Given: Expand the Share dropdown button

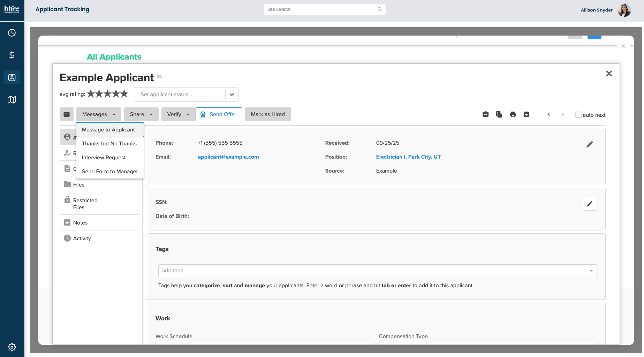Looking at the screenshot, I should pos(141,114).
